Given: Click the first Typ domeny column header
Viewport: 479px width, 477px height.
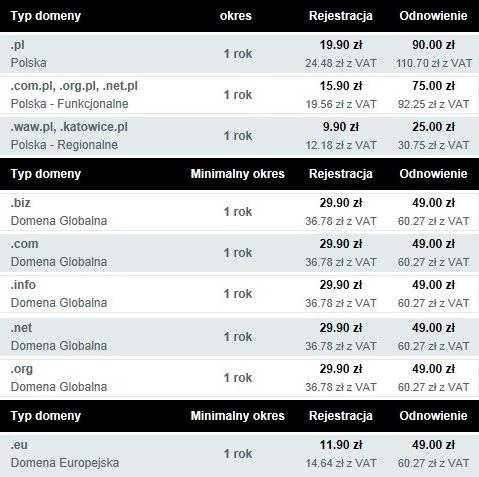Looking at the screenshot, I should click(x=46, y=16).
